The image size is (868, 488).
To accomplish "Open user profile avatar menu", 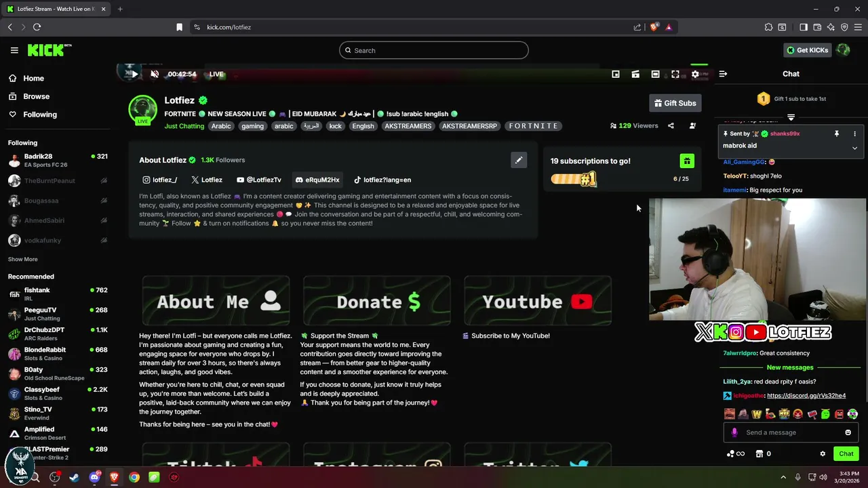I will 843,50.
